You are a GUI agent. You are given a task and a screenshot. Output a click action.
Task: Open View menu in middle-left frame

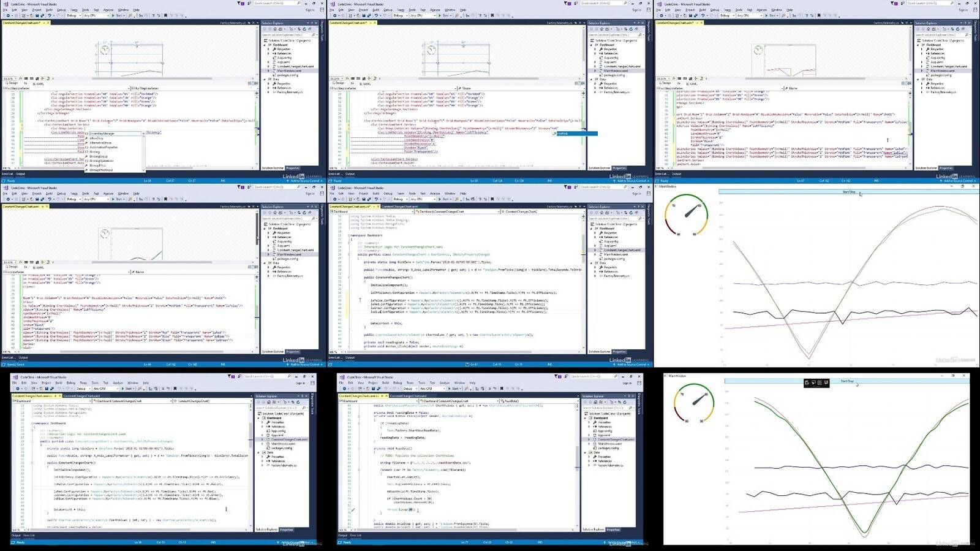24,193
